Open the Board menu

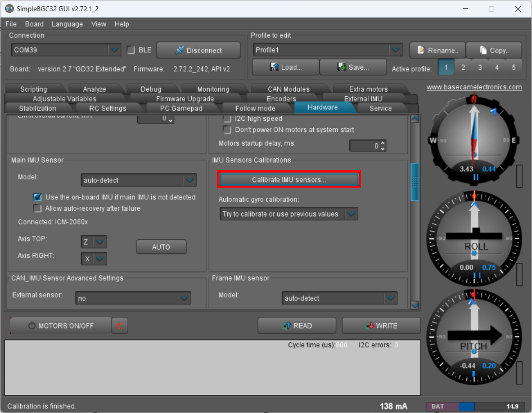coord(34,24)
